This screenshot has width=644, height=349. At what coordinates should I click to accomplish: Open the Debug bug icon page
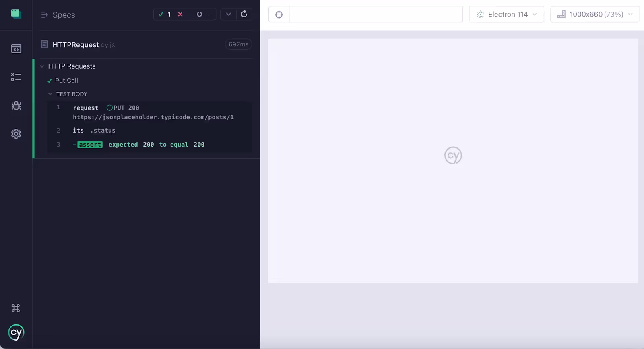[16, 106]
